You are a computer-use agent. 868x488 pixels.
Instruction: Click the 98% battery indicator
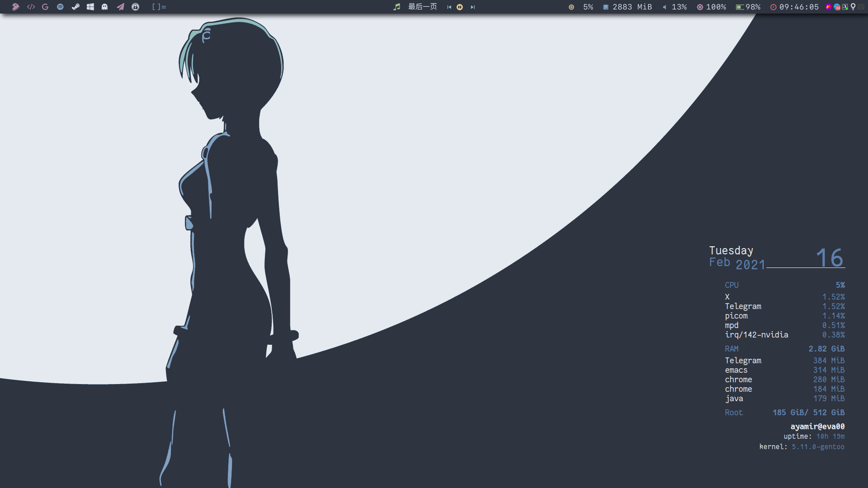click(x=748, y=7)
